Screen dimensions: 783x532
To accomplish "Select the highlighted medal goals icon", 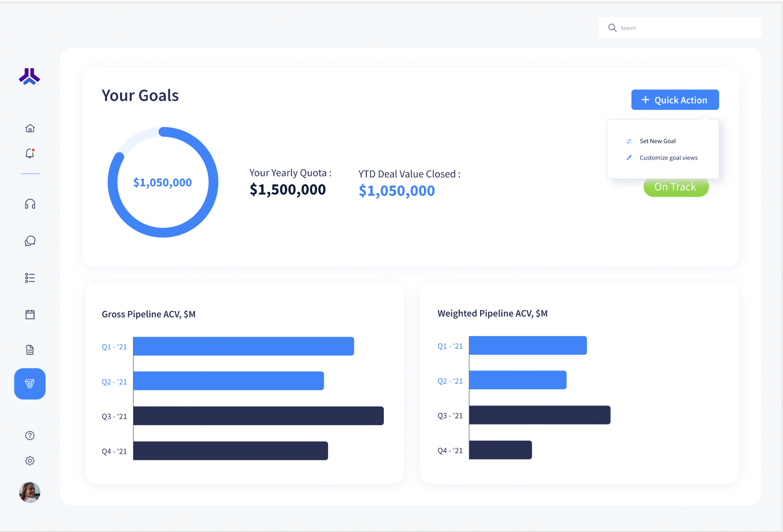I will coord(30,384).
